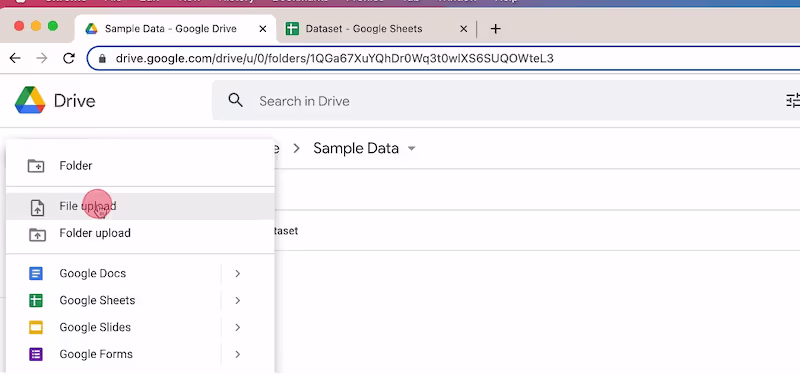Click the Google Forms purple icon
The width and height of the screenshot is (800, 374).
36,354
